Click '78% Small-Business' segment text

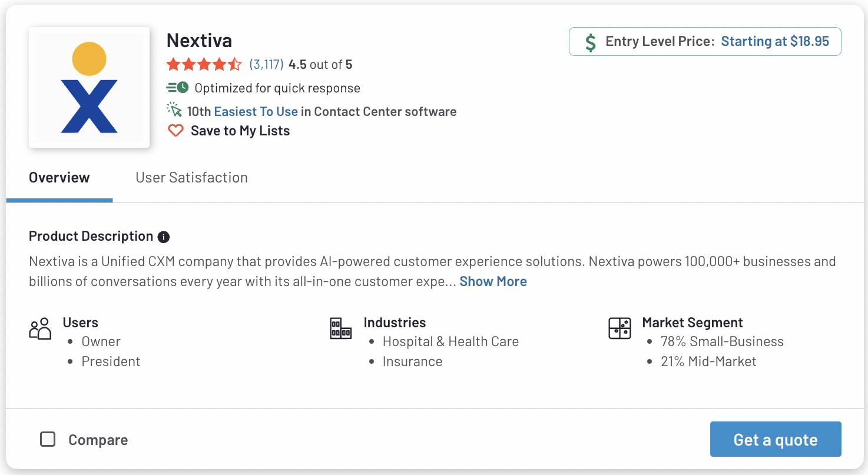(x=722, y=341)
